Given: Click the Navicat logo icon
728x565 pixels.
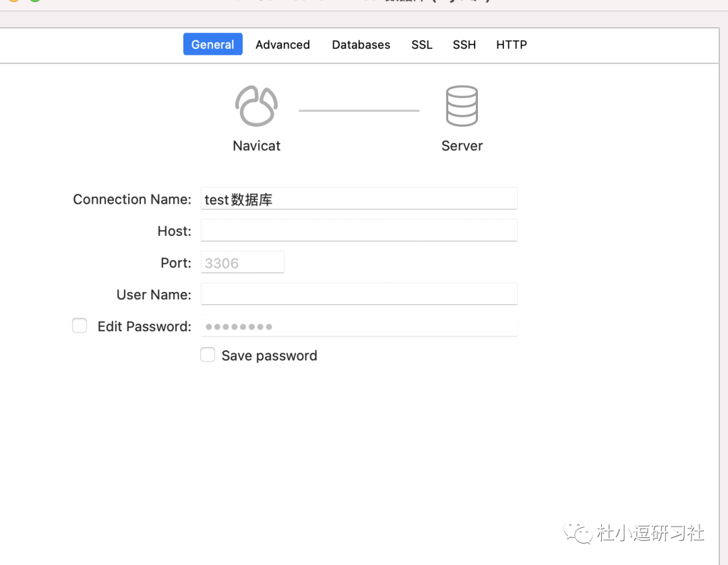Looking at the screenshot, I should pos(256,106).
